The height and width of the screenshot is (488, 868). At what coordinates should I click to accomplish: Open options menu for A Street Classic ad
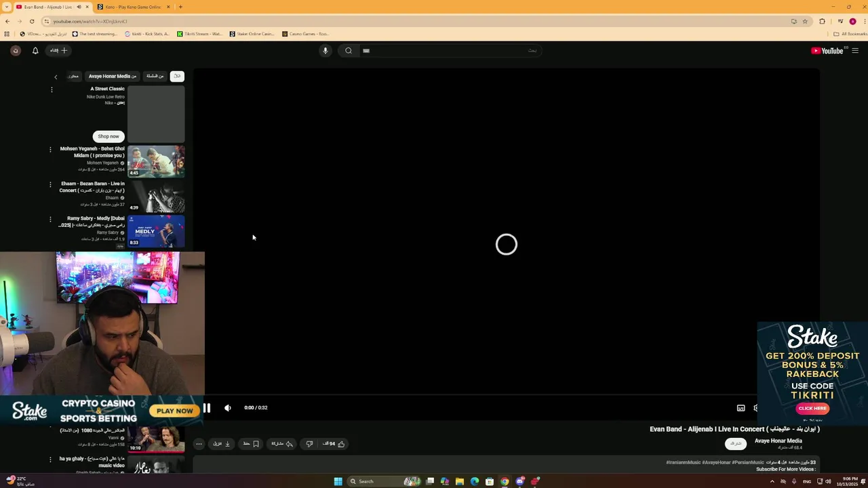tap(52, 89)
